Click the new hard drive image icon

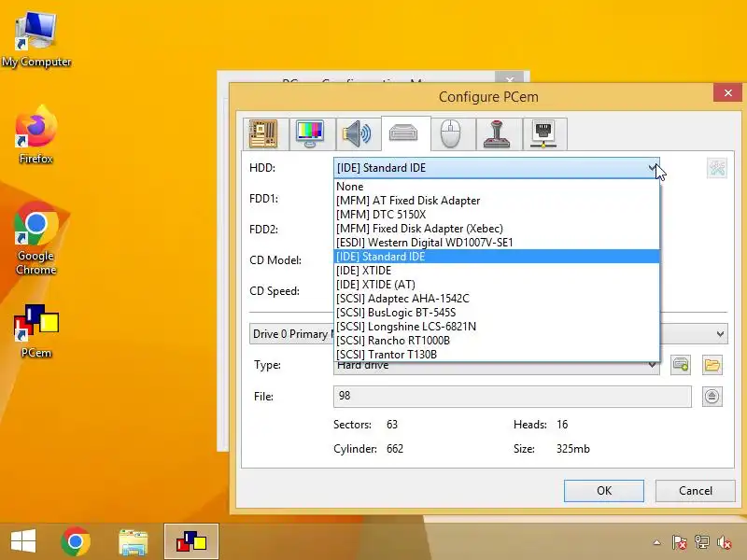point(681,365)
